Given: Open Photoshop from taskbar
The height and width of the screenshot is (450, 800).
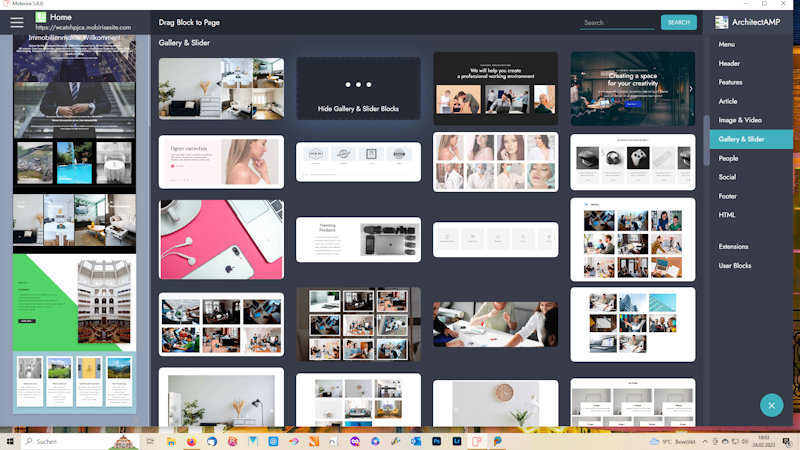Looking at the screenshot, I should tap(436, 441).
